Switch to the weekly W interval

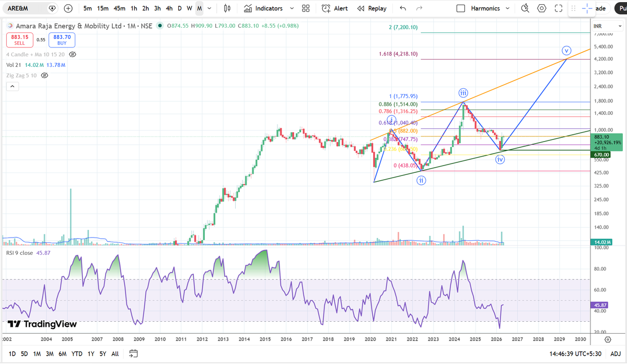[189, 8]
